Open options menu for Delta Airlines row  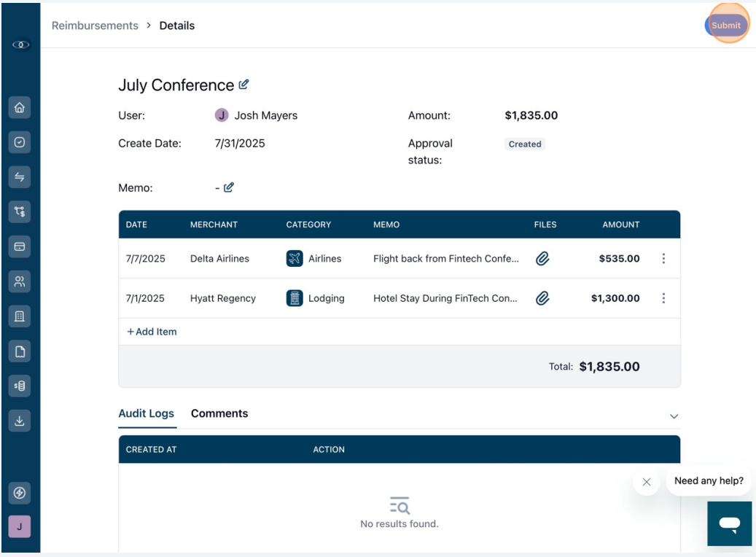663,259
